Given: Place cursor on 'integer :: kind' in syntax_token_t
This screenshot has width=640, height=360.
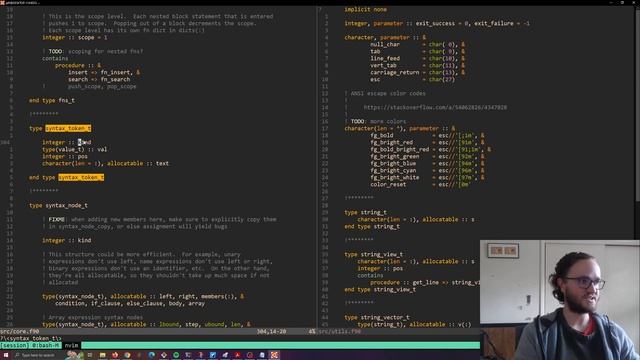Looking at the screenshot, I should coord(67,142).
